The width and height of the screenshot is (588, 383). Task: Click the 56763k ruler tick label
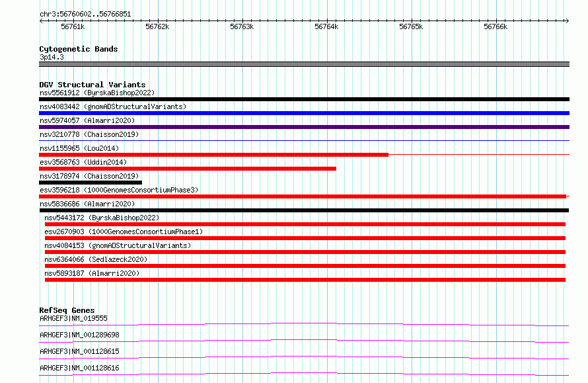tap(242, 26)
